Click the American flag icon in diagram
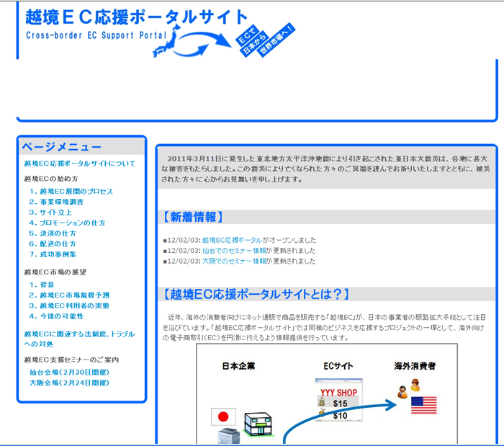 (x=423, y=405)
